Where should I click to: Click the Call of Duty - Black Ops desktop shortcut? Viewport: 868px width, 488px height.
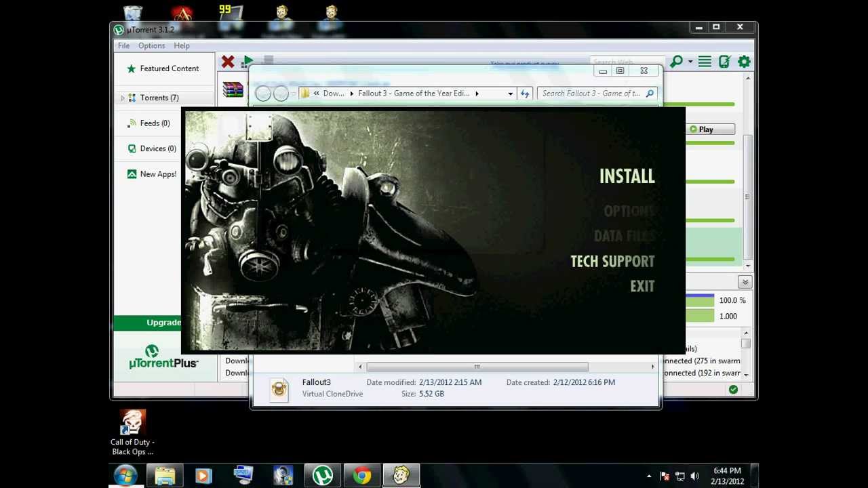(132, 432)
